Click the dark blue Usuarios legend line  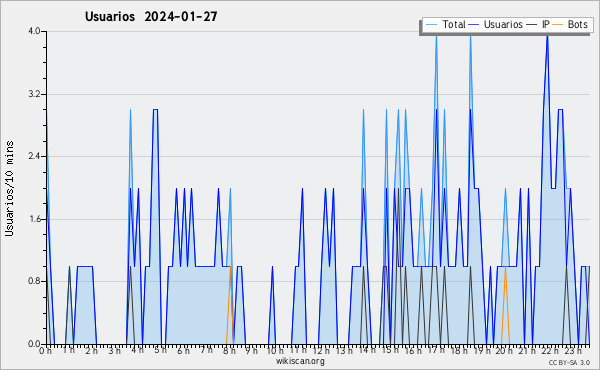point(474,24)
